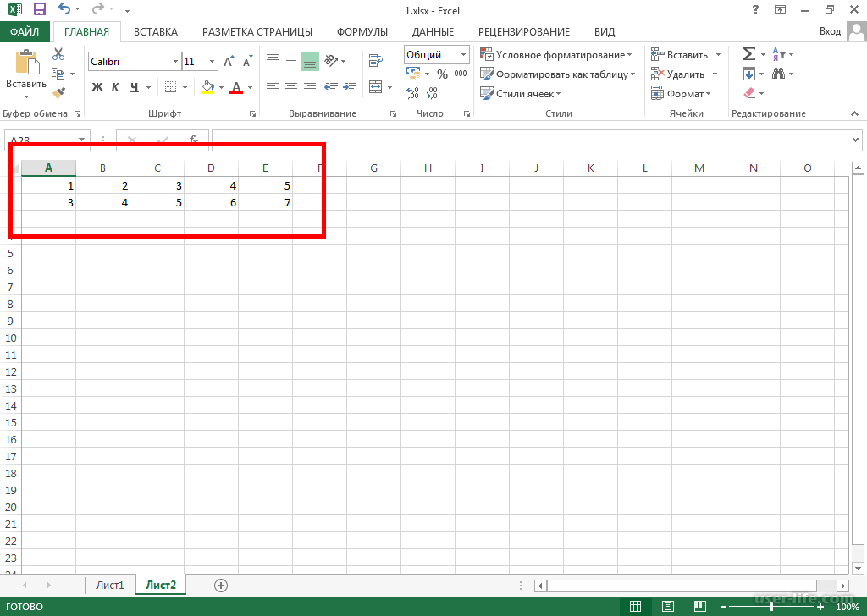Open the Общий number format dropdown
867x616 pixels.
pos(463,54)
